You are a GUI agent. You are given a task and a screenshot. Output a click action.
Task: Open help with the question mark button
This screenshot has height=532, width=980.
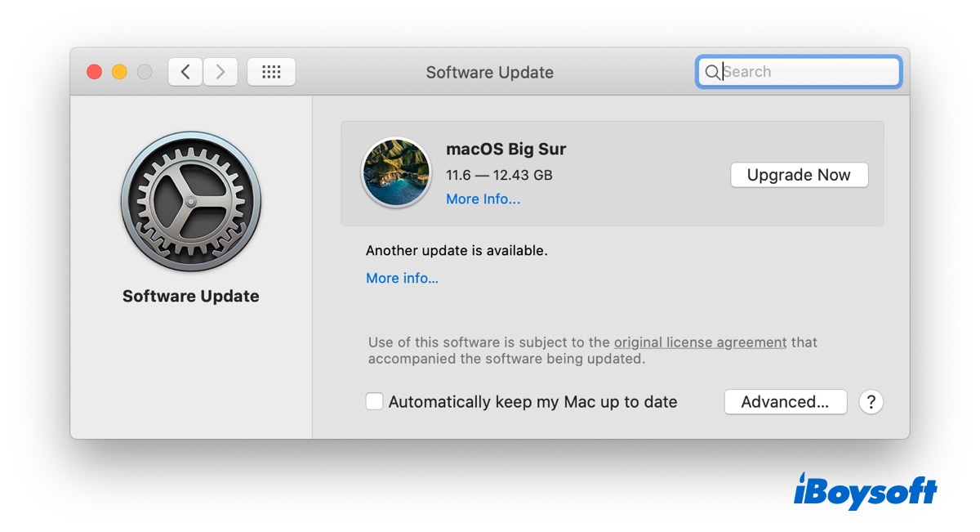point(871,402)
